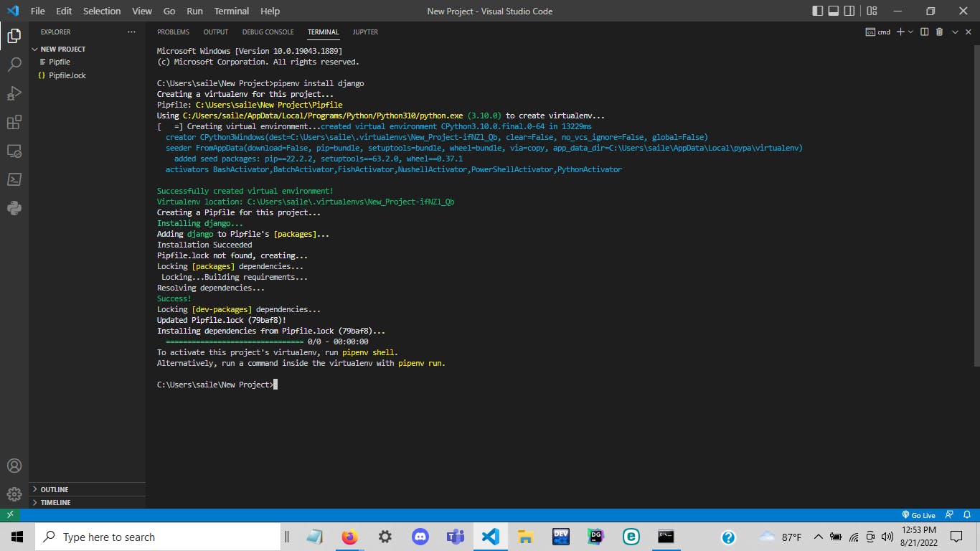Click the Windows taskbar search box
The image size is (980, 551).
157,537
